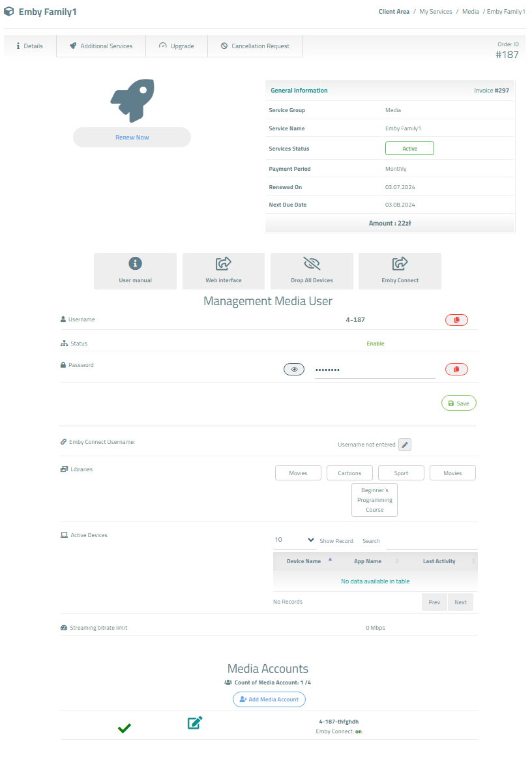
Task: Click the Renew Now button
Action: [132, 138]
